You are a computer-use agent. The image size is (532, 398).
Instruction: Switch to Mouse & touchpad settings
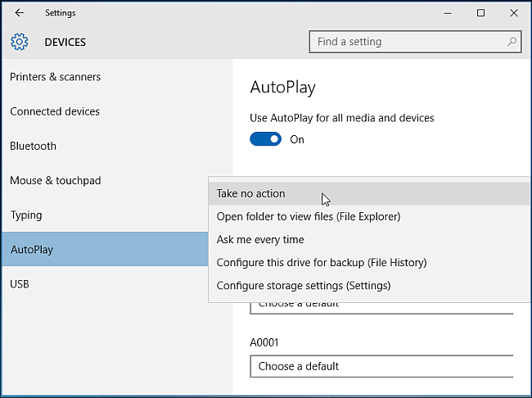point(56,180)
